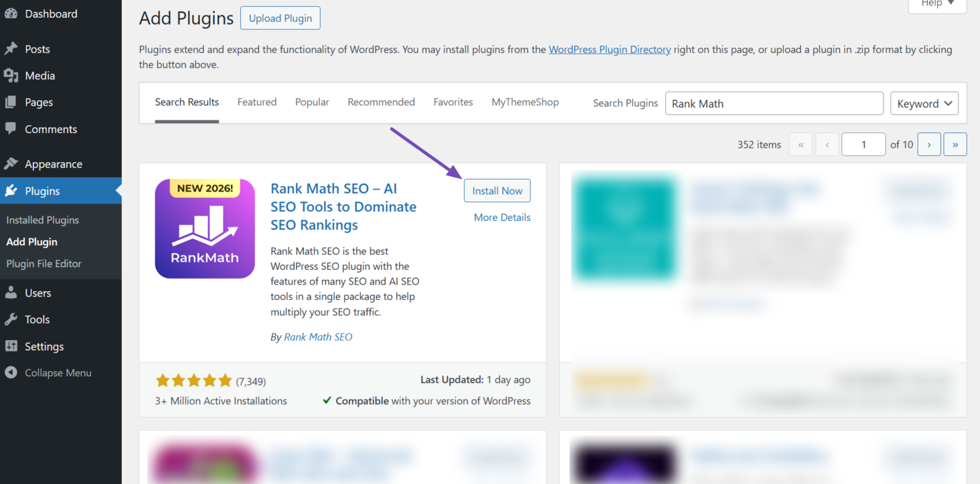Click the Appearance paintbrush icon
This screenshot has height=484, width=980.
pos(10,164)
